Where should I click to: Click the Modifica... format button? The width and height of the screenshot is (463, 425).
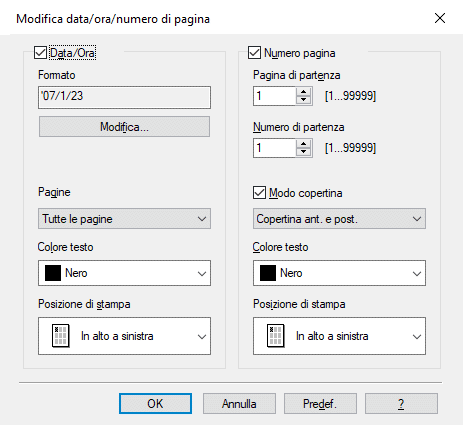[124, 127]
